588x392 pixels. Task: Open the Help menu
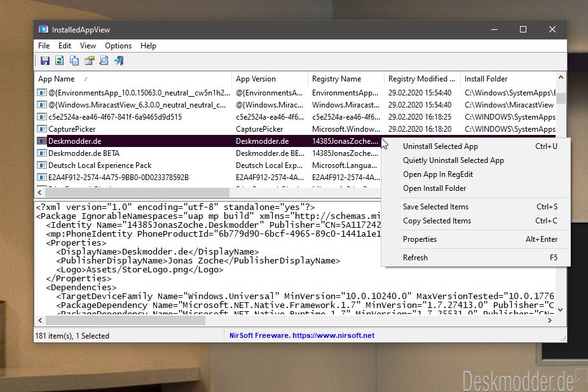coord(148,46)
